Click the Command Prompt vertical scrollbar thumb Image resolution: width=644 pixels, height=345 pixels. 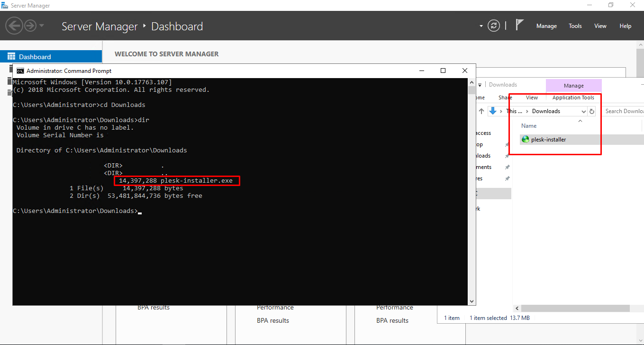point(471,90)
